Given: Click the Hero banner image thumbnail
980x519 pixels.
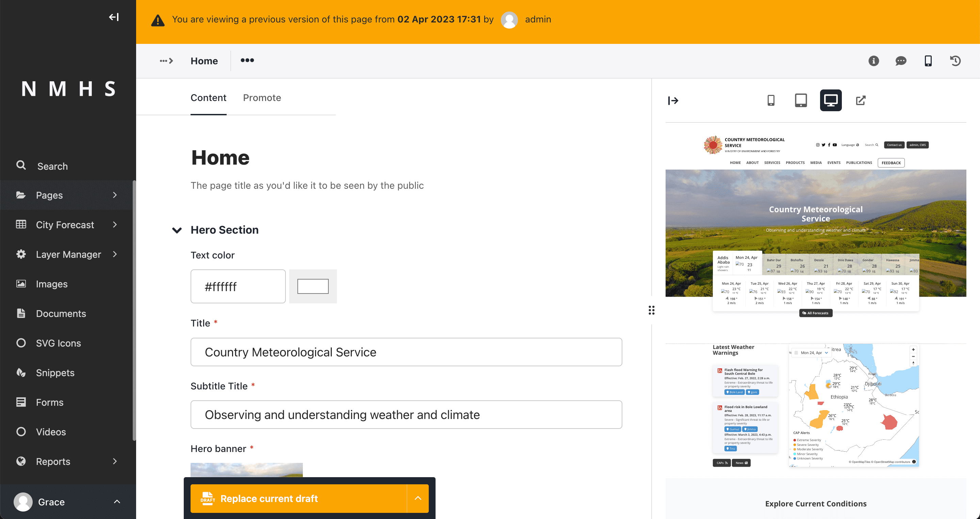Looking at the screenshot, I should click(x=246, y=470).
